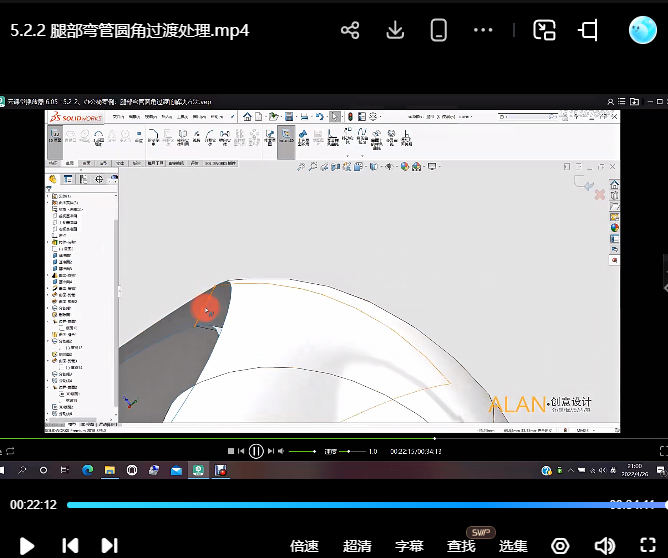668x558 pixels.
Task: Click the crop window icon in top bar
Action: pyautogui.click(x=589, y=30)
